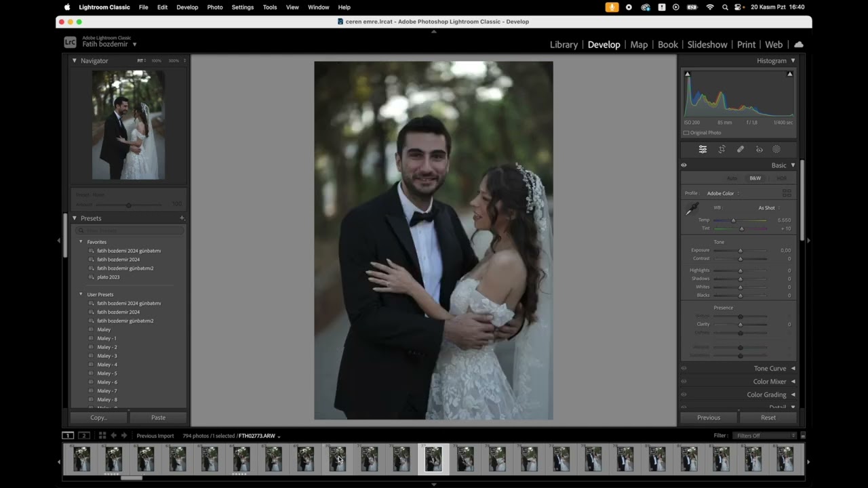Screen dimensions: 868x488
Task: Switch to the Map module
Action: click(639, 45)
